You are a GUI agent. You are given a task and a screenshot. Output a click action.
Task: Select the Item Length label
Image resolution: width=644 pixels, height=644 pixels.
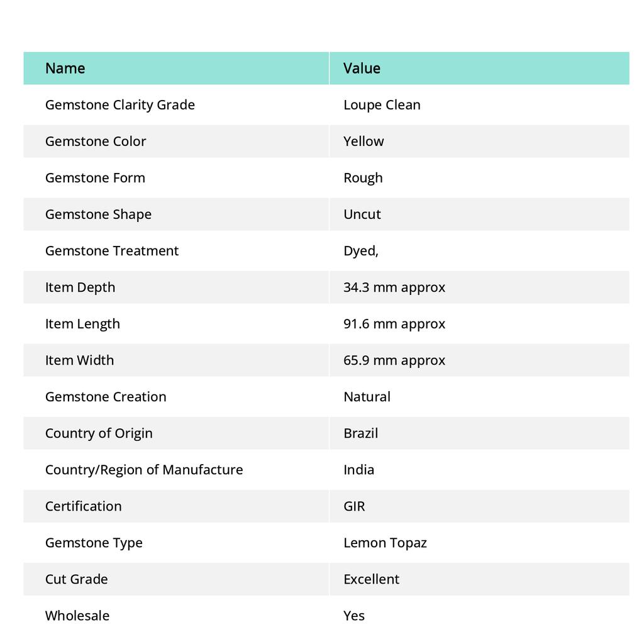82,324
